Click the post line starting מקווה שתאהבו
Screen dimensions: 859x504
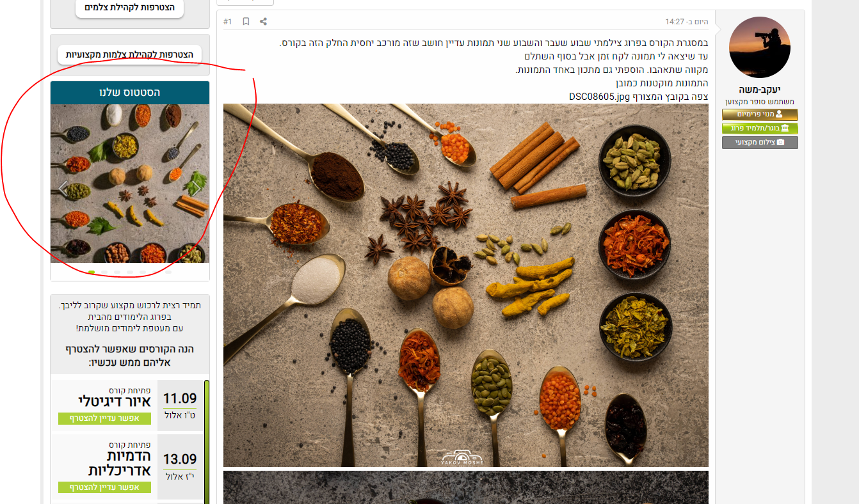(612, 70)
